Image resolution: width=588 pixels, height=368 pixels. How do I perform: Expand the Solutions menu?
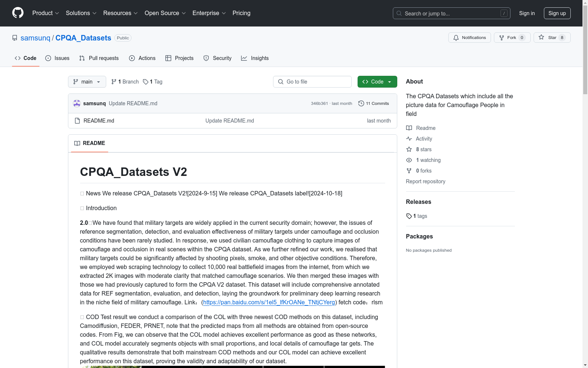(x=81, y=13)
